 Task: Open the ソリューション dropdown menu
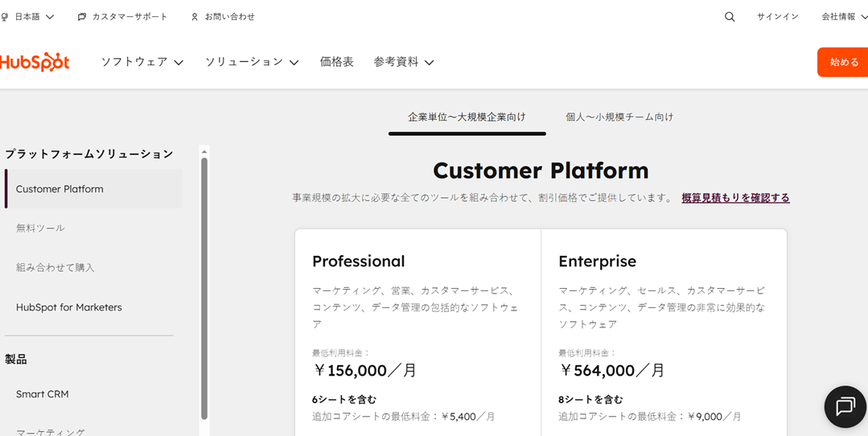[x=252, y=62]
